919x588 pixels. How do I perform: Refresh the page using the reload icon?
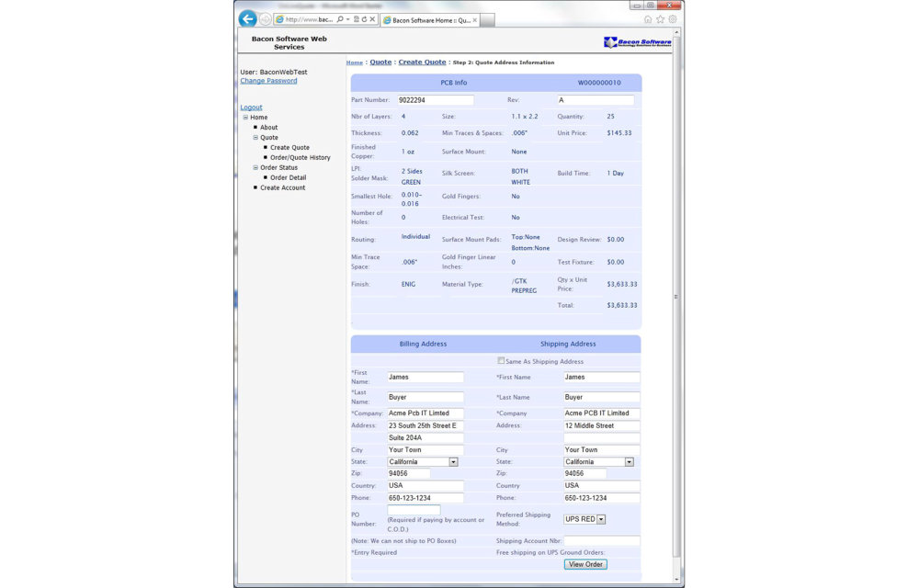click(x=364, y=19)
